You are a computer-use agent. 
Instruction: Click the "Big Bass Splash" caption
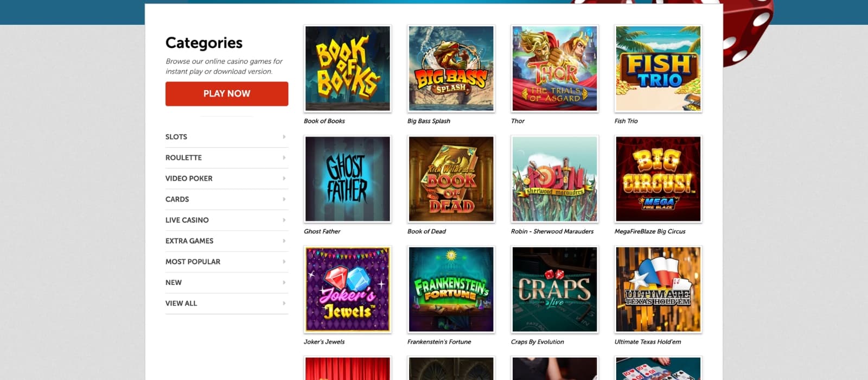(x=429, y=121)
